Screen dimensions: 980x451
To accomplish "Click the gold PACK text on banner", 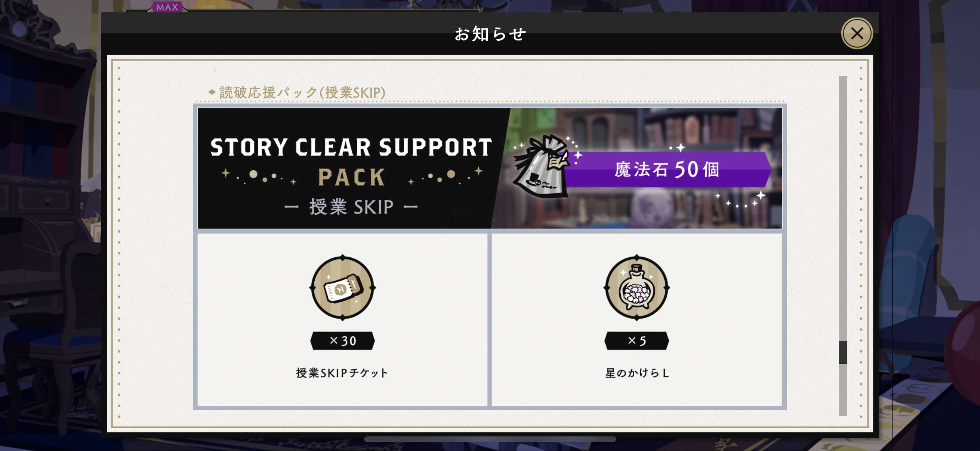I will pyautogui.click(x=351, y=177).
